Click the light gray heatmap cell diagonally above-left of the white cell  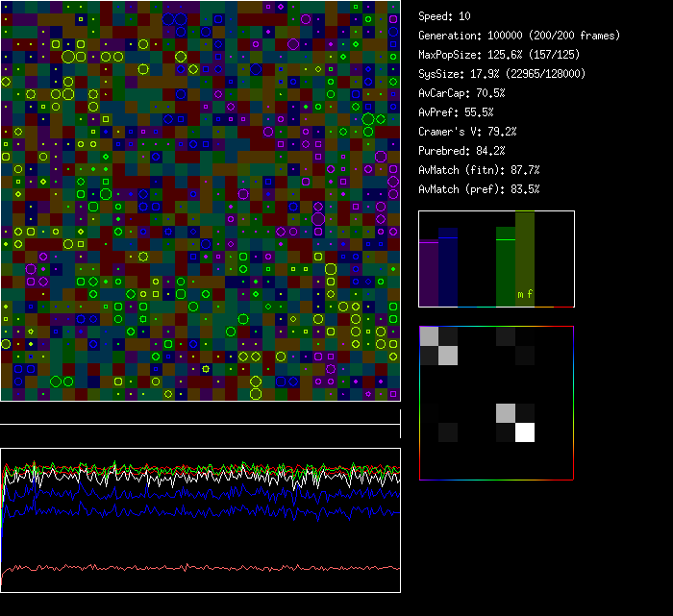coord(506,413)
